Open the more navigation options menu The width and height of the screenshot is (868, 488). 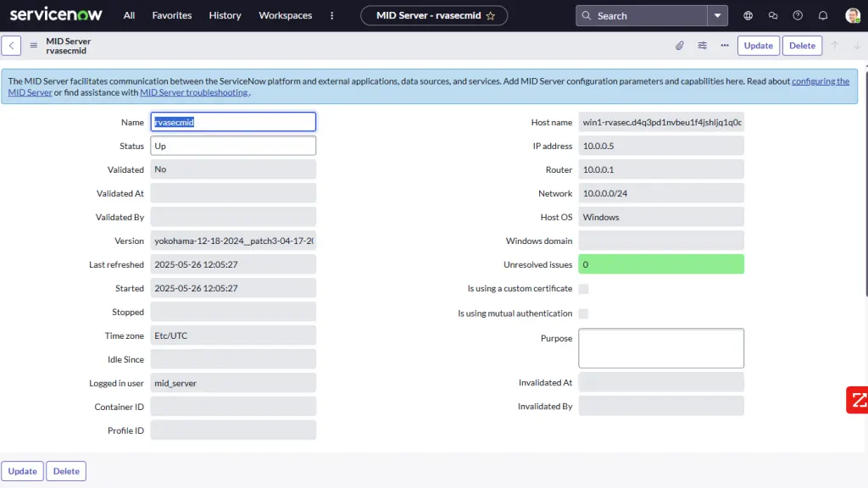tap(331, 15)
